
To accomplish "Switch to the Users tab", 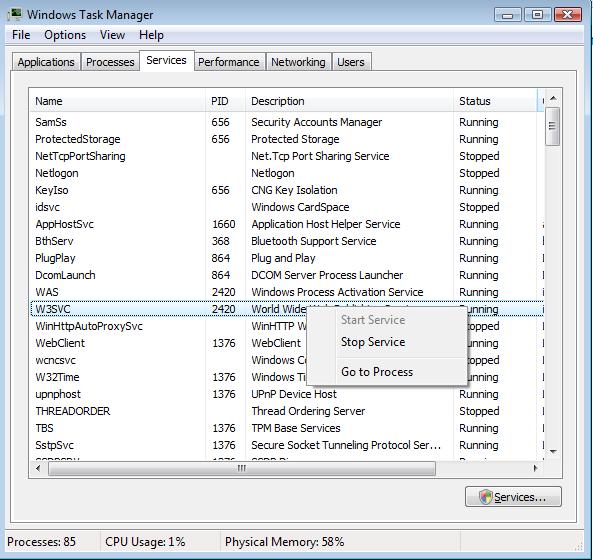I will pos(351,62).
